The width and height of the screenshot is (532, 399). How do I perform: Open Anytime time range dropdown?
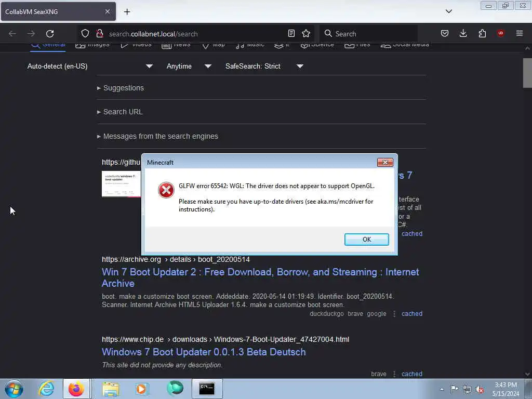click(x=189, y=66)
